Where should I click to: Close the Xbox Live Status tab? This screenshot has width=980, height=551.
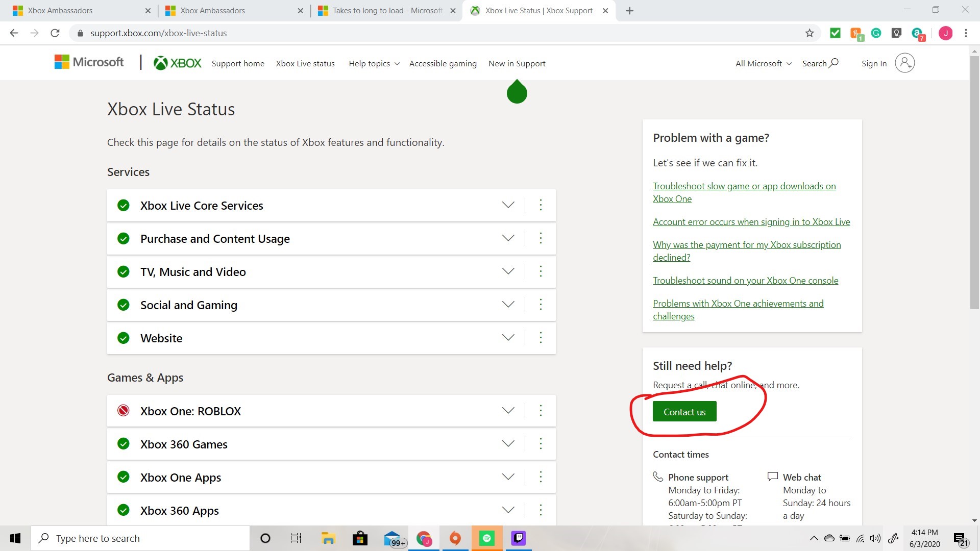point(605,11)
